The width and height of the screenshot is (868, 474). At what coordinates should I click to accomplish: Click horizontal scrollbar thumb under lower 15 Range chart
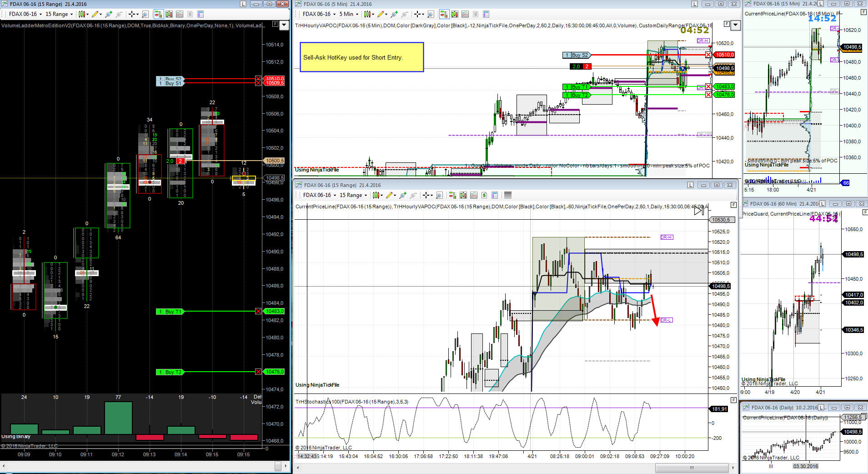[692, 468]
